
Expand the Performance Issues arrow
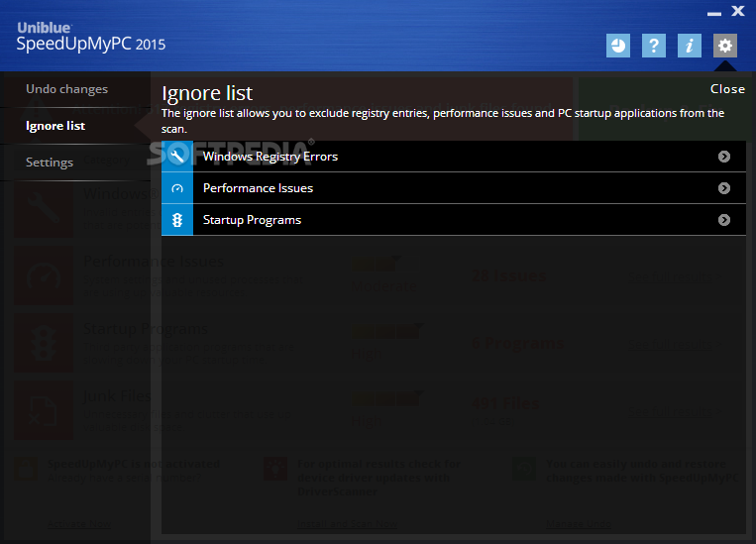(x=723, y=188)
